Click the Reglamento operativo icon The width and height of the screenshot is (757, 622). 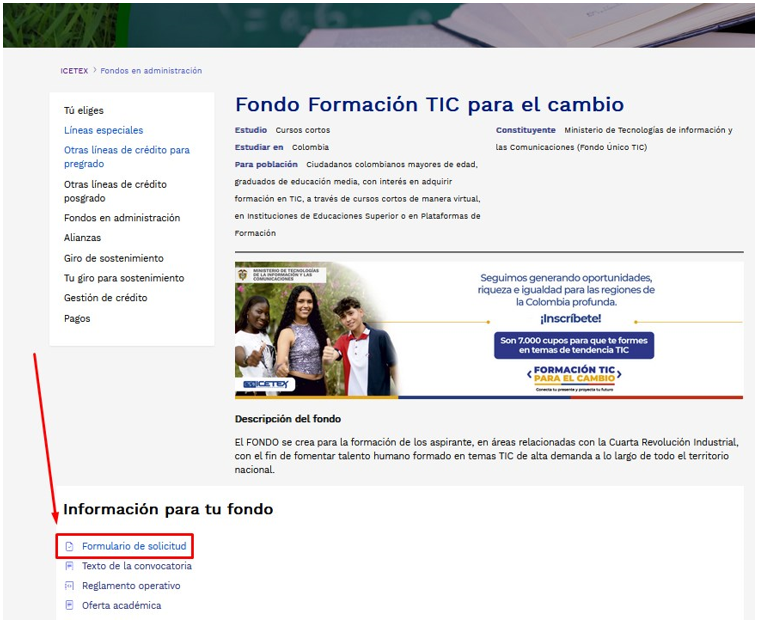(69, 586)
